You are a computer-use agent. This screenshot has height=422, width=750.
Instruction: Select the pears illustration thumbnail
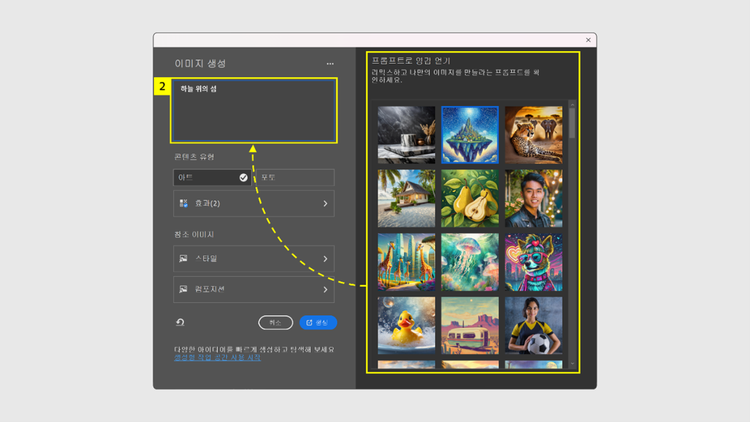[470, 199]
